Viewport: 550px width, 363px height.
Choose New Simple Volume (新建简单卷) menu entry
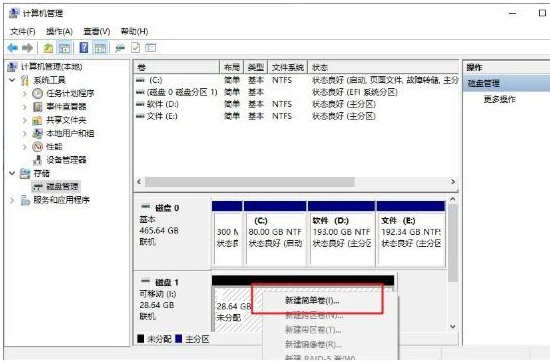(312, 301)
